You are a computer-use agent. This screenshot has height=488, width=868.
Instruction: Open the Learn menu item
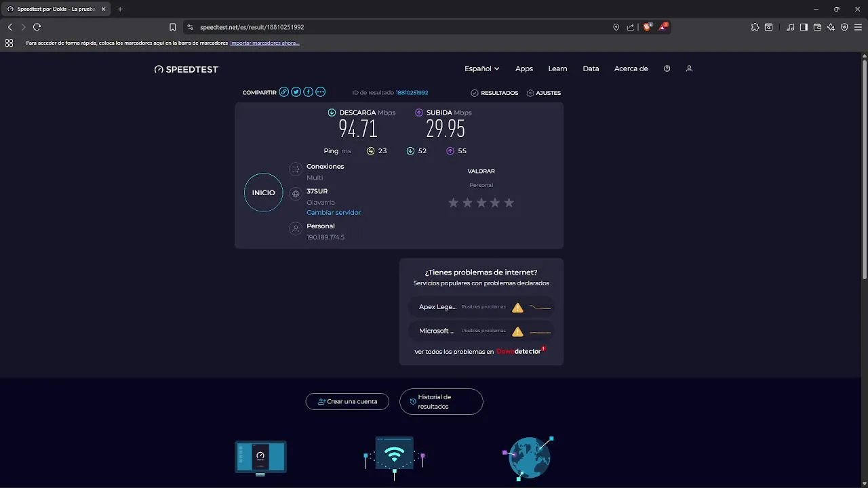click(x=557, y=68)
